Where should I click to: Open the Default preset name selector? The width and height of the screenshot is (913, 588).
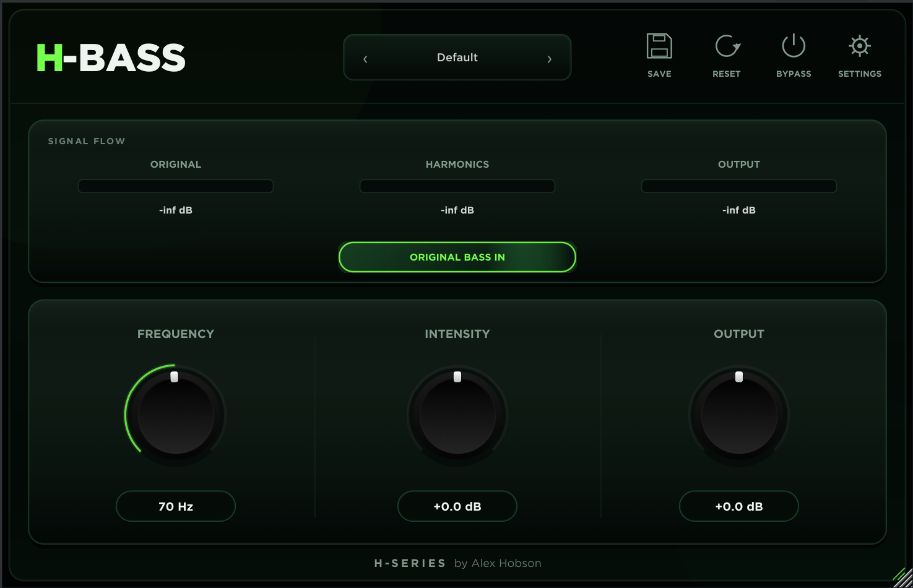point(457,58)
